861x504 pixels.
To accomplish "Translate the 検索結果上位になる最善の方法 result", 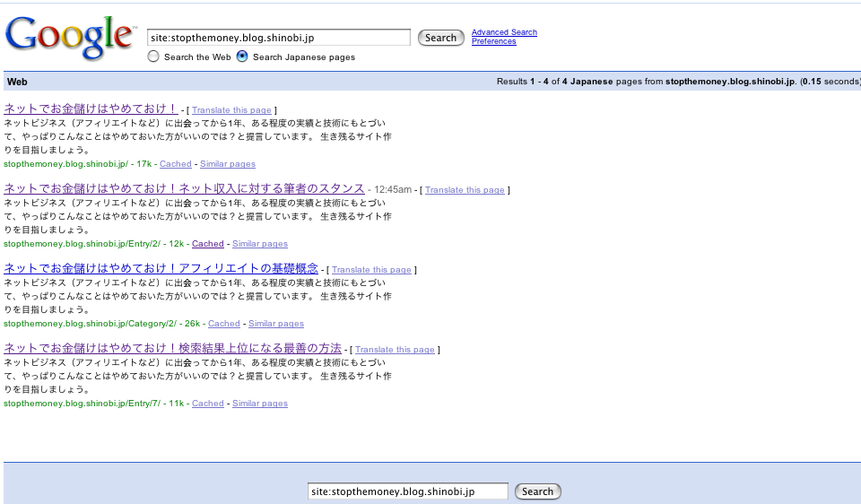I will coord(395,349).
